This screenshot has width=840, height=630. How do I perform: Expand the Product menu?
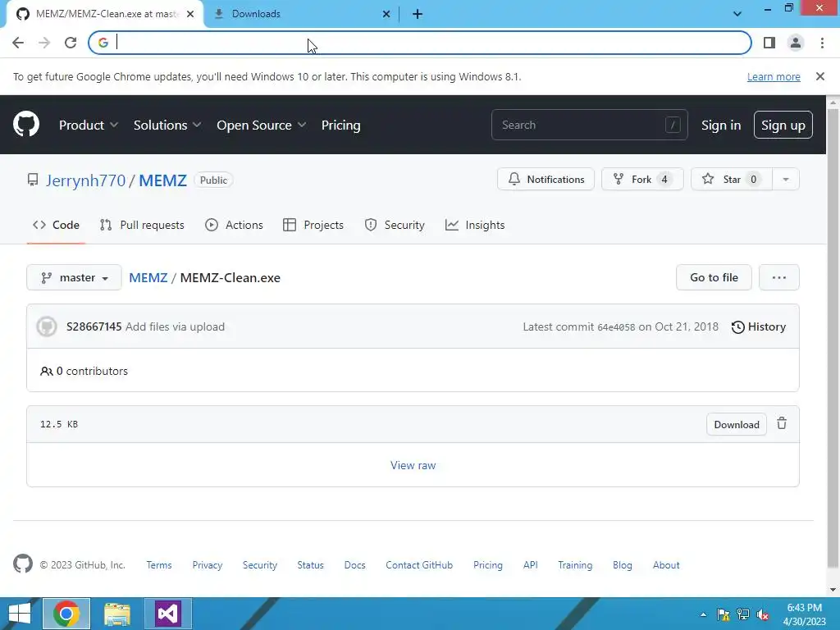click(x=89, y=125)
